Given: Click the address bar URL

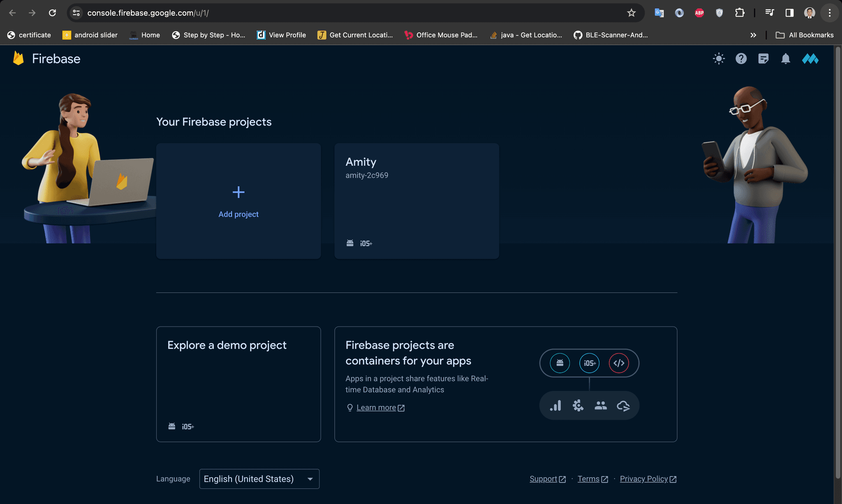Looking at the screenshot, I should coord(148,13).
